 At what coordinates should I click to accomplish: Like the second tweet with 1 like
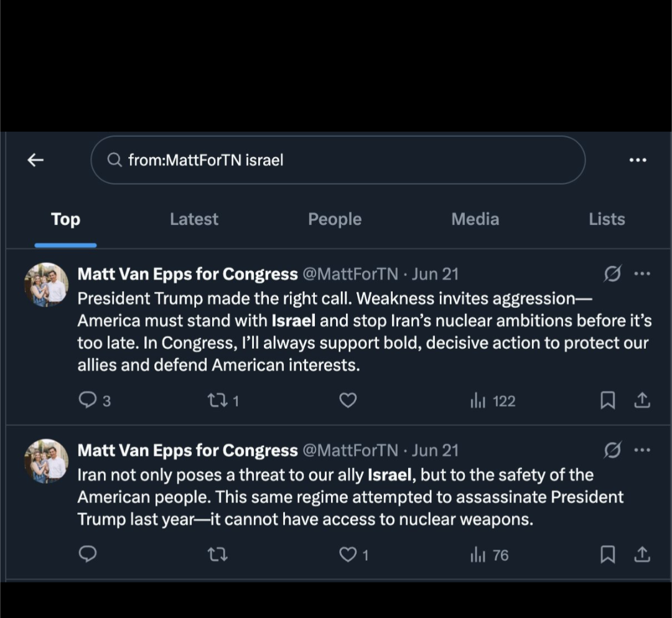pos(348,555)
